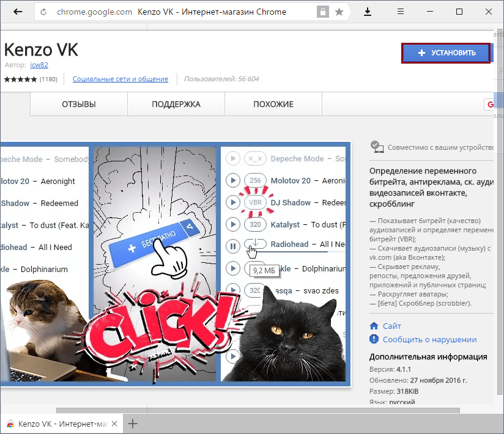Click the Kenzo VK promo screenshot
Screen dimensions: 504x434
click(176, 264)
